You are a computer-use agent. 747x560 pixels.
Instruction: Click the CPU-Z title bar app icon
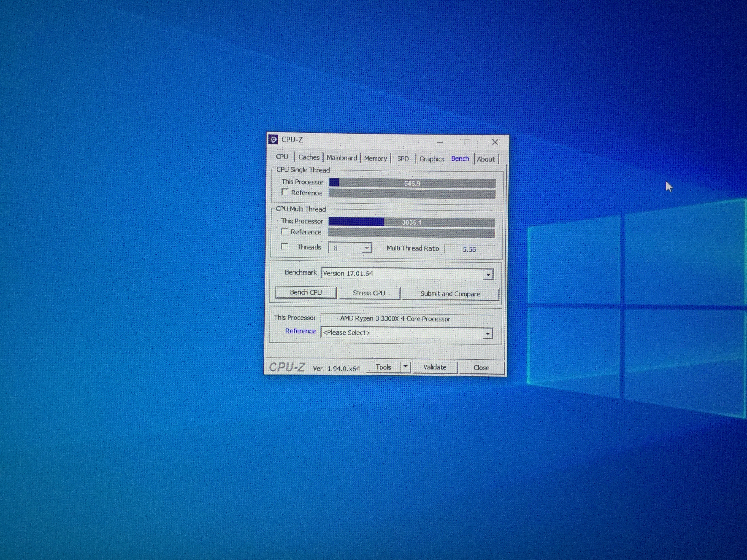pos(273,139)
